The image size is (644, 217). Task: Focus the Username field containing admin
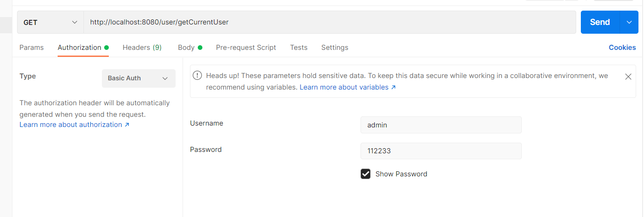click(441, 125)
